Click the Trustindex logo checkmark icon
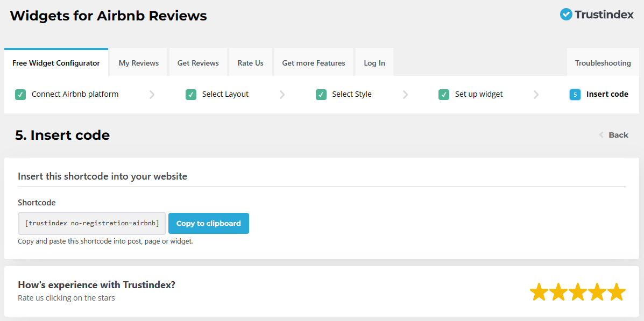 565,15
